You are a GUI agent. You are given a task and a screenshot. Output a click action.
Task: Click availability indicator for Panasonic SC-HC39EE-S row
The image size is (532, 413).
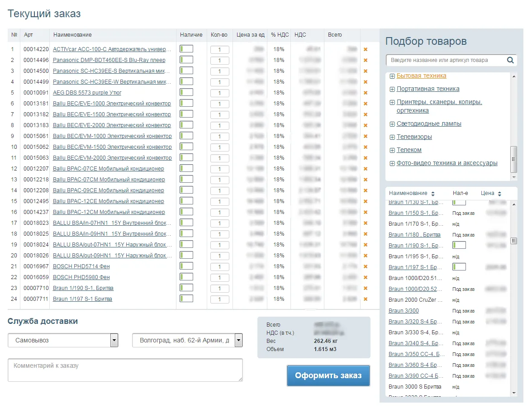(186, 71)
